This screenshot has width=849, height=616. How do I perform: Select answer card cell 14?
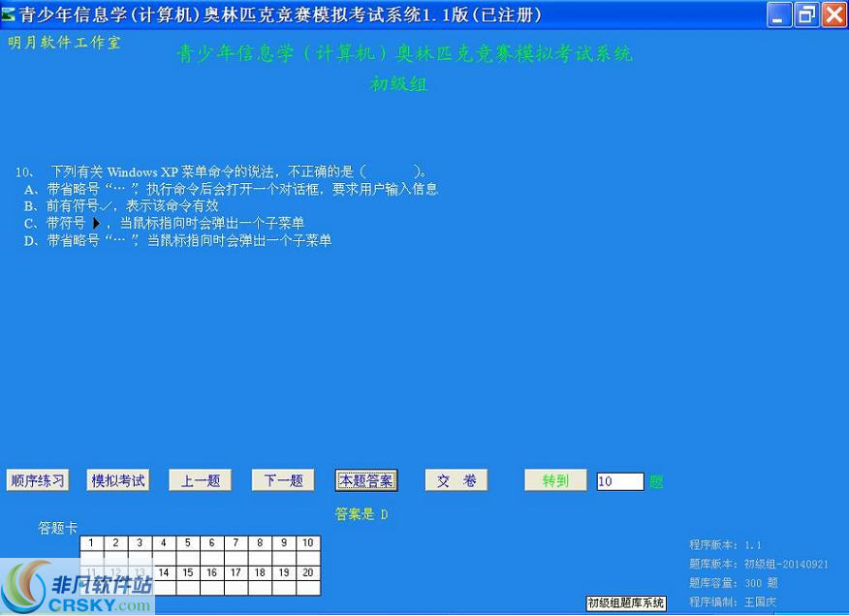point(164,572)
